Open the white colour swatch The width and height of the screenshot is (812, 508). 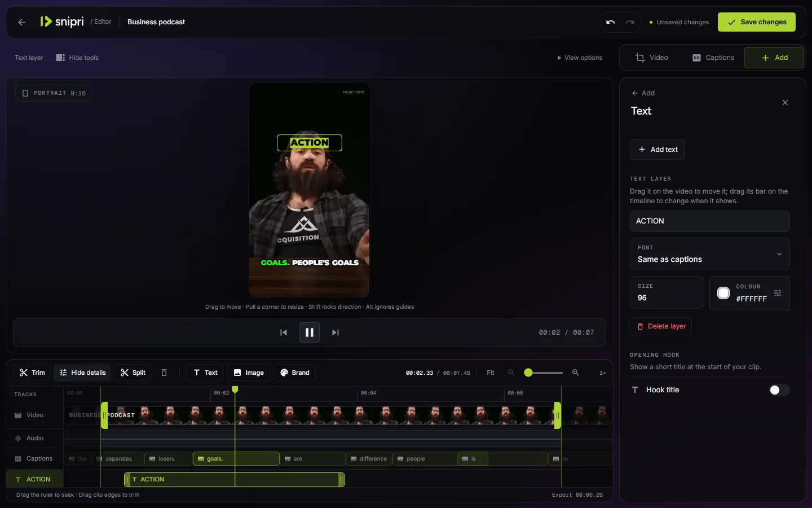pos(723,293)
